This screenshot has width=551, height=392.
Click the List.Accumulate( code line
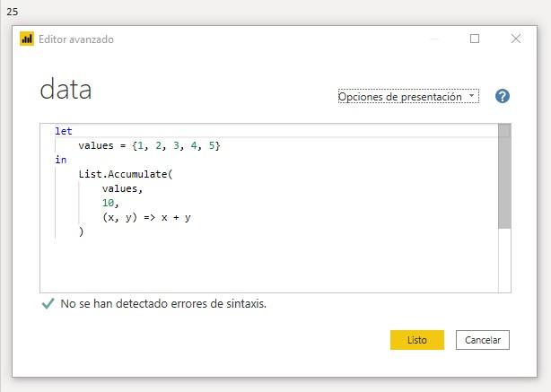click(125, 174)
